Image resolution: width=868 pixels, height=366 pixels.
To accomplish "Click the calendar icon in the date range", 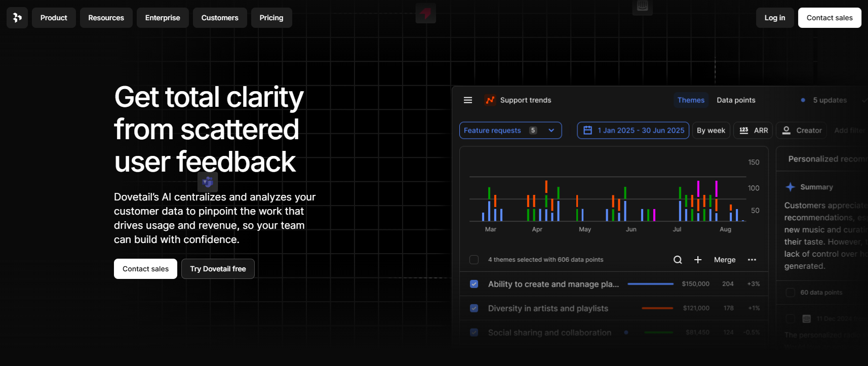I will (587, 130).
